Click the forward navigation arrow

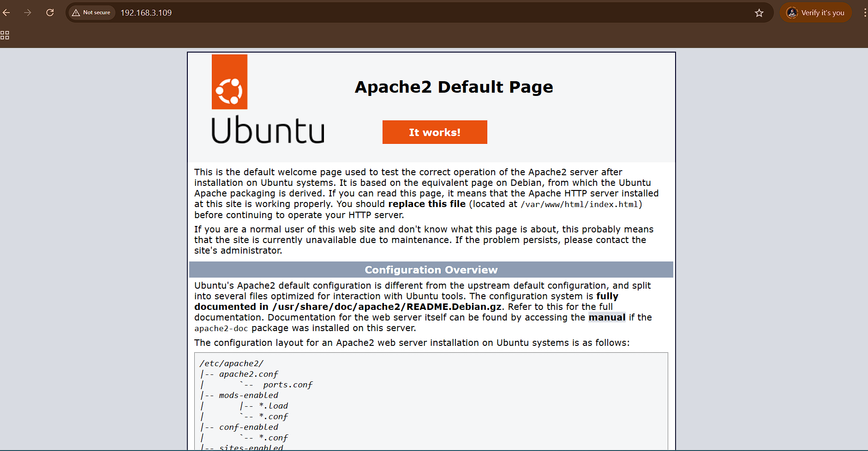28,12
